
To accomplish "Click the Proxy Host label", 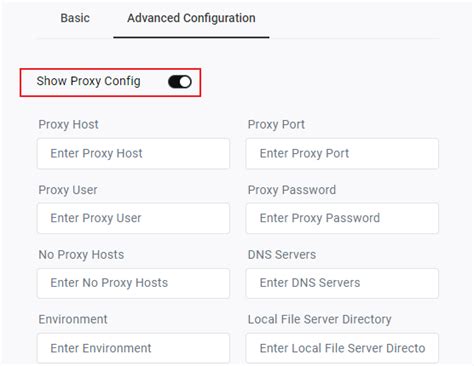I will click(68, 125).
